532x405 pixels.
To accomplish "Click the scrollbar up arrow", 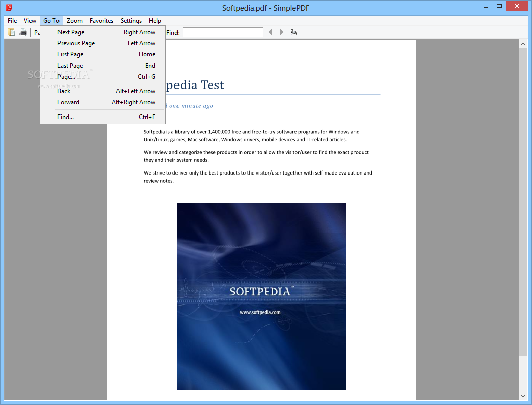I will coord(523,44).
